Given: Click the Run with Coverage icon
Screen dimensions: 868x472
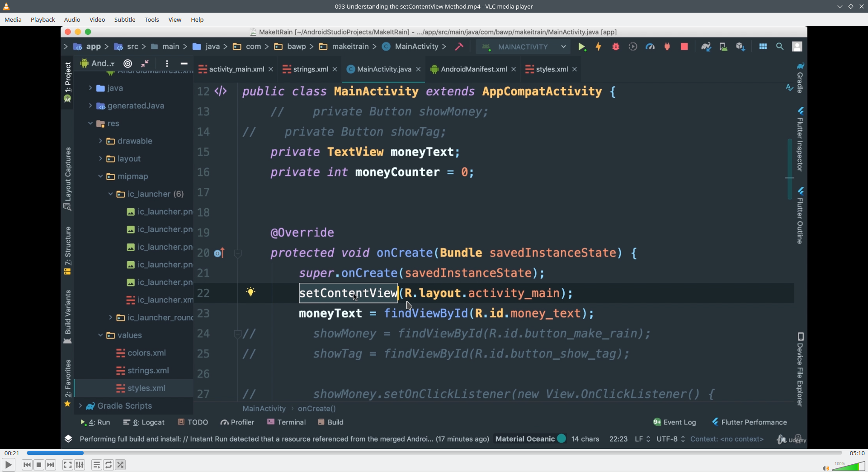Looking at the screenshot, I should (633, 47).
